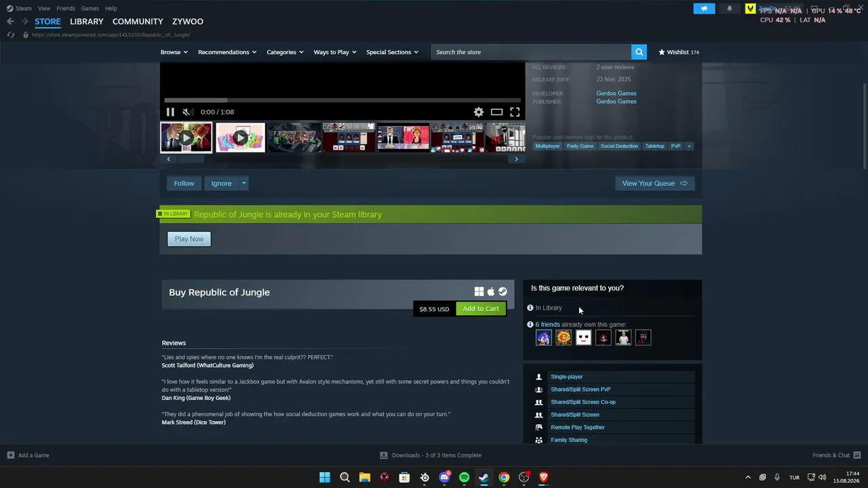Switch to the LIBRARY tab
The image size is (868, 488).
(87, 22)
